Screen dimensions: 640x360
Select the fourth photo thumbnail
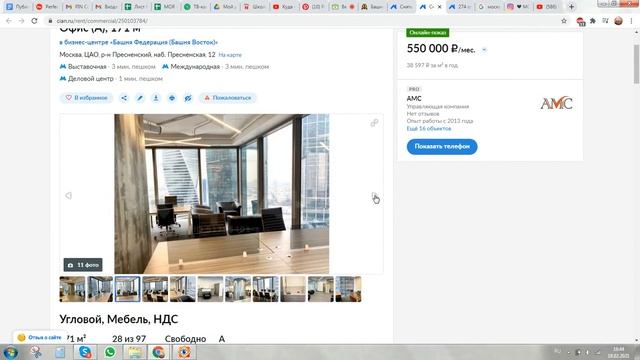coord(155,289)
